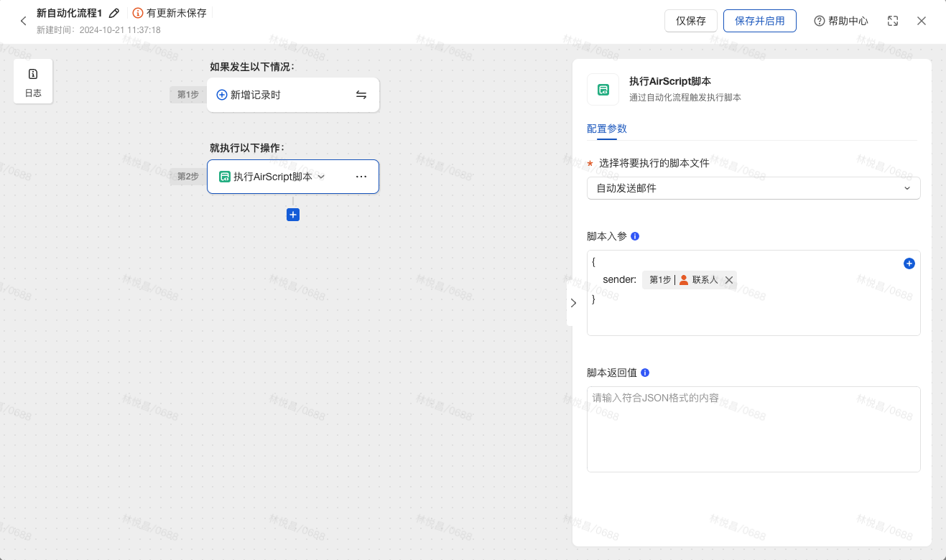Click the swap trigger icon on step 1
Image resolution: width=946 pixels, height=560 pixels.
(x=361, y=95)
